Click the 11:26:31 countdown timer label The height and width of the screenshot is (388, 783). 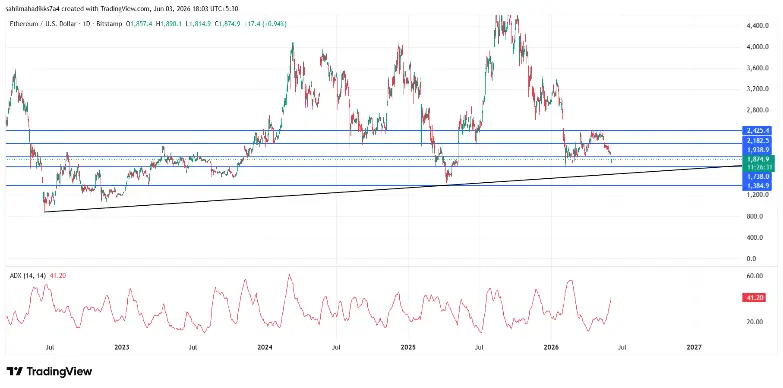[x=759, y=167]
